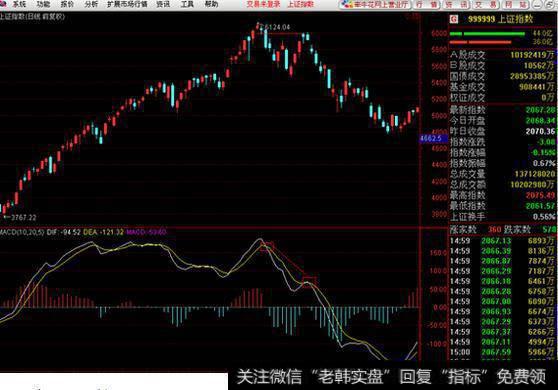Image resolution: width=558 pixels, height=390 pixels.
Task: Switch to the 网站 tab button
Action: click(x=516, y=4)
